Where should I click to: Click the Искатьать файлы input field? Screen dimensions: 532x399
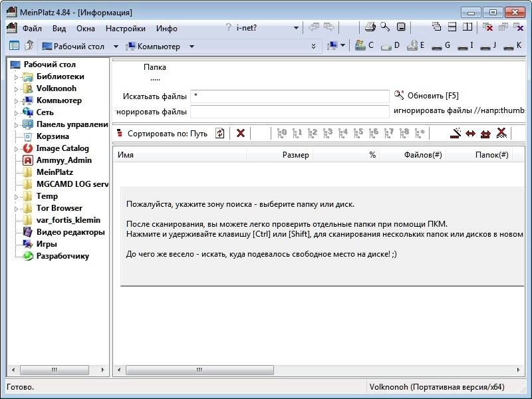[x=290, y=96]
